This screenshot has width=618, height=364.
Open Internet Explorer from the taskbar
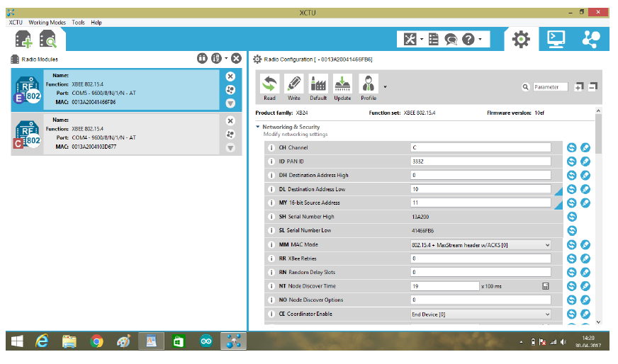coord(42,341)
